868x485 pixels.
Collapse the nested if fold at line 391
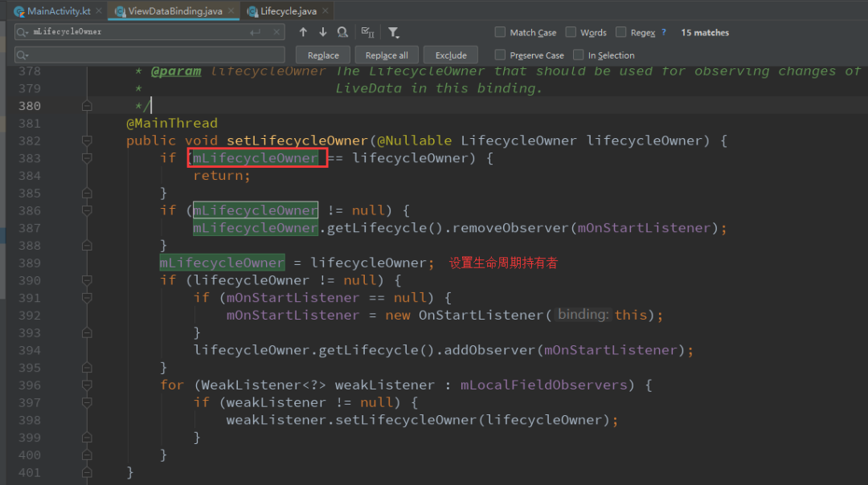(x=87, y=298)
